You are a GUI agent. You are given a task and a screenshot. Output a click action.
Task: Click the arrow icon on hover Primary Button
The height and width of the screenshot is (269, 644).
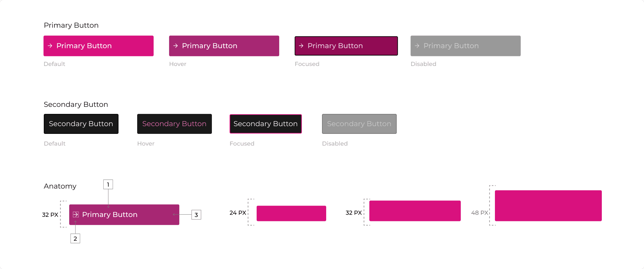tap(175, 46)
